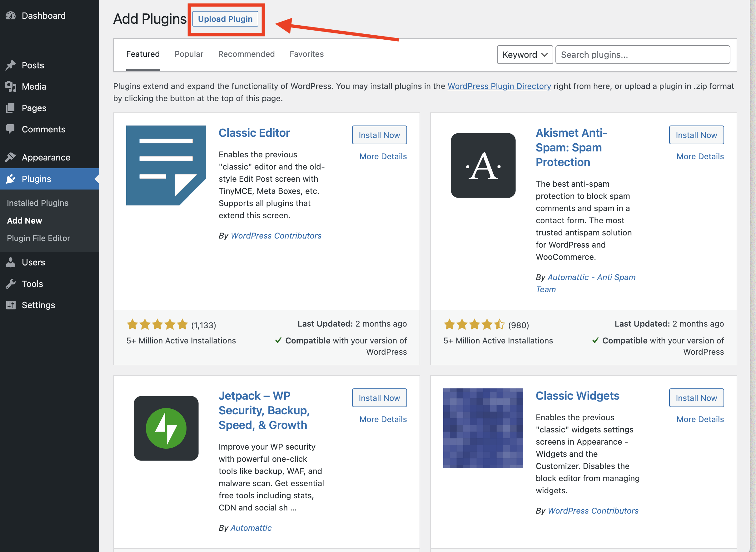
Task: Open More Details for Akismet
Action: 700,156
